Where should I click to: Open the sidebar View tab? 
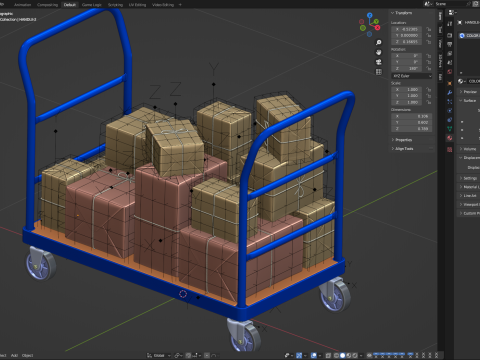click(x=440, y=43)
